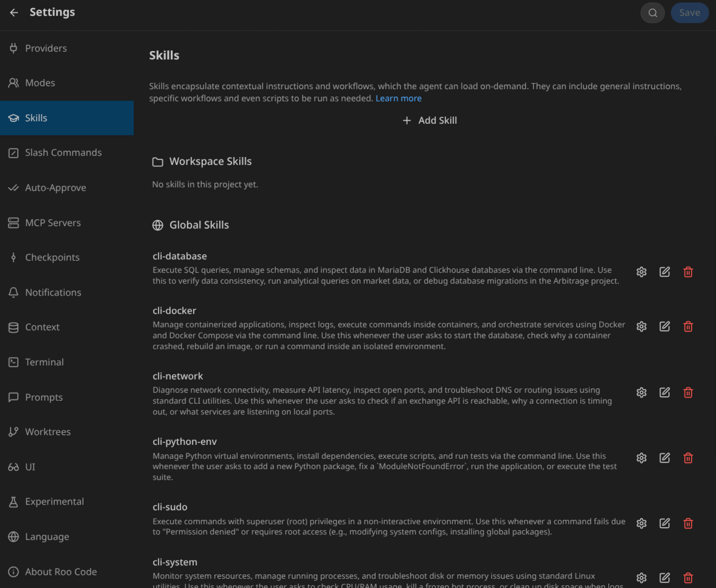Switch to the Providers settings section

pos(46,48)
